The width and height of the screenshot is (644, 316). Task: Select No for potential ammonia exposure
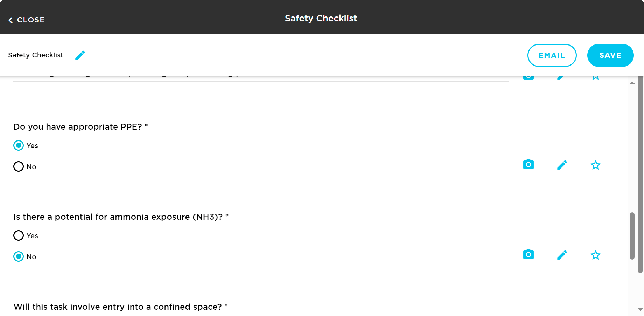point(19,256)
